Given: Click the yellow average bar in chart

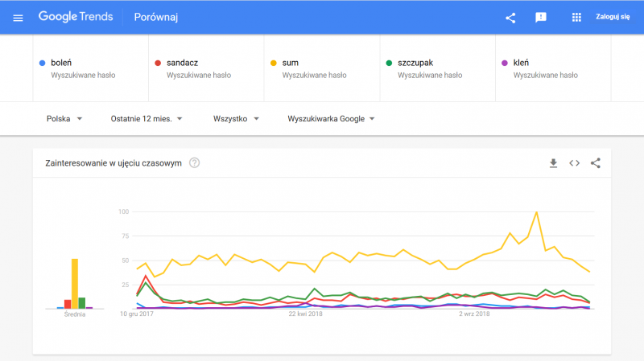Looking at the screenshot, I should (75, 283).
